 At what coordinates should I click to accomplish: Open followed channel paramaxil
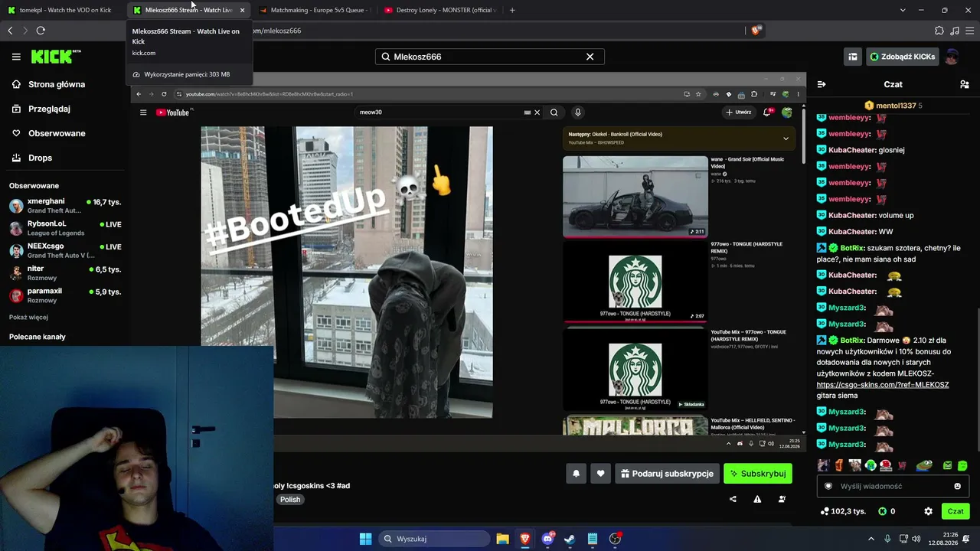(x=64, y=295)
